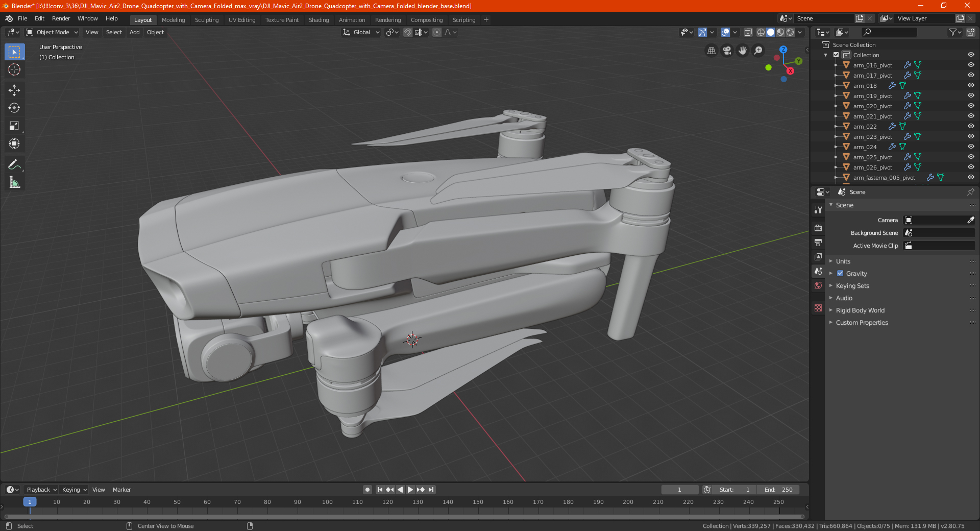This screenshot has height=531, width=980.
Task: Open the Marker menu in timeline
Action: tap(121, 490)
